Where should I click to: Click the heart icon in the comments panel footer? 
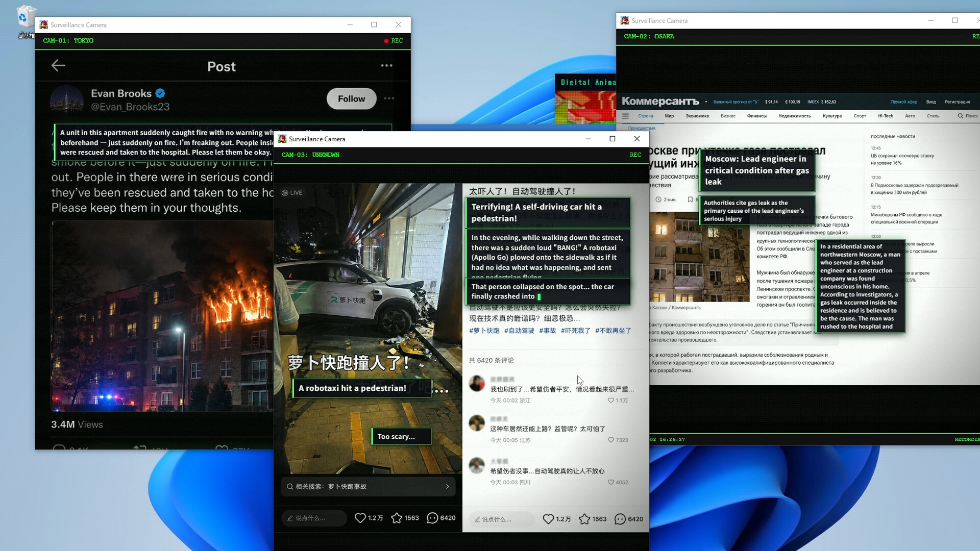pos(548,519)
